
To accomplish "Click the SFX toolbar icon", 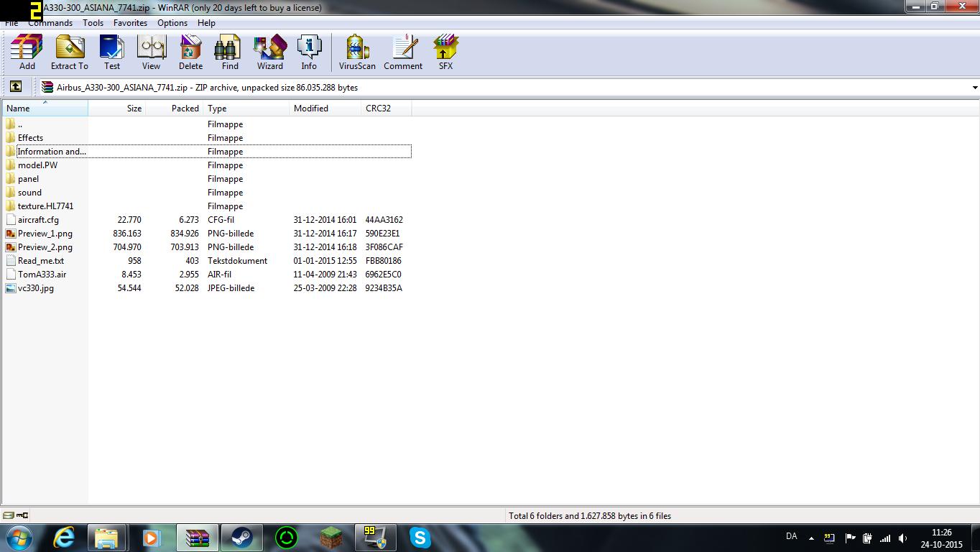I will (445, 52).
